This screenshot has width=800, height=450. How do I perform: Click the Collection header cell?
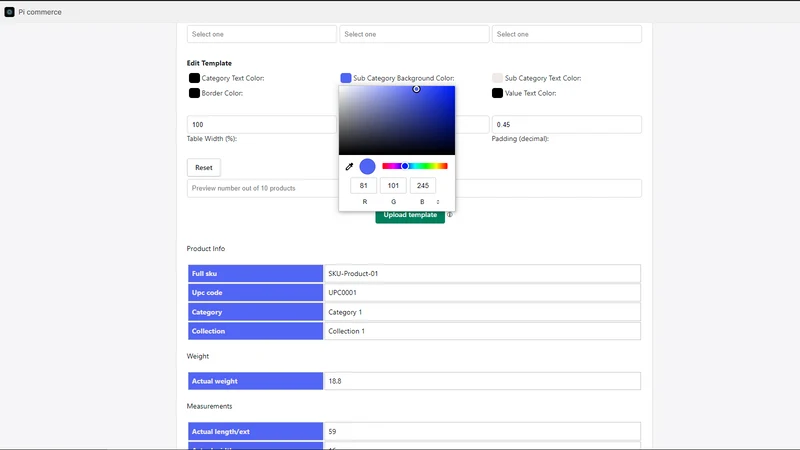(255, 331)
